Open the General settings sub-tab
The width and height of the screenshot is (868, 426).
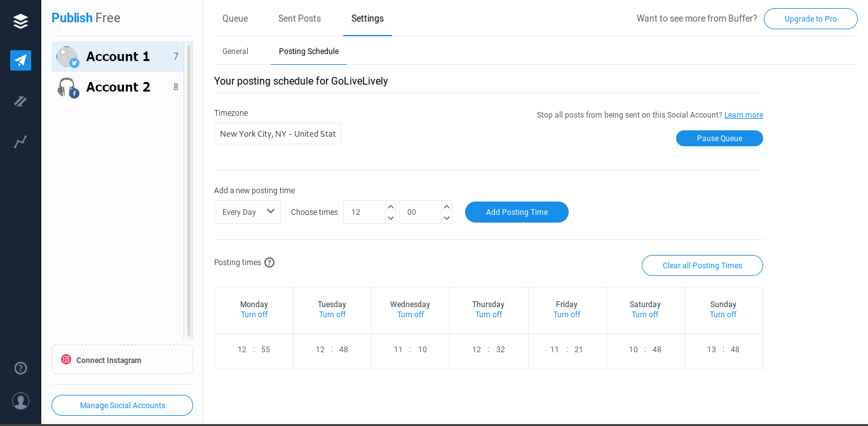[235, 52]
